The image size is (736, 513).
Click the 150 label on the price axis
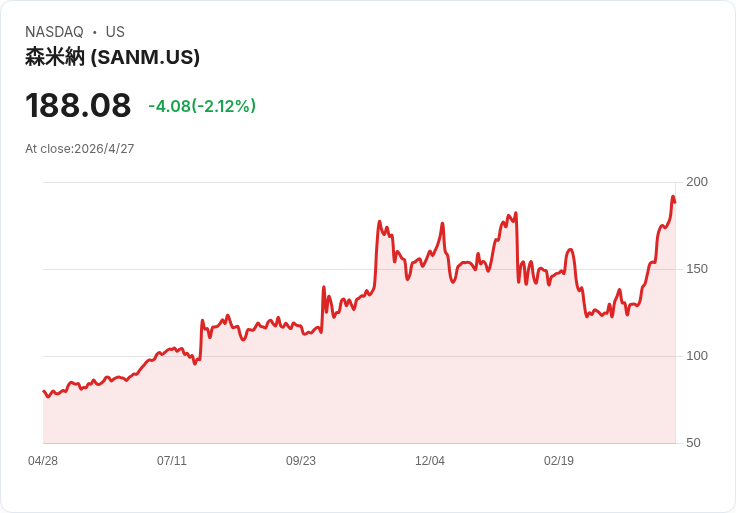click(x=697, y=269)
